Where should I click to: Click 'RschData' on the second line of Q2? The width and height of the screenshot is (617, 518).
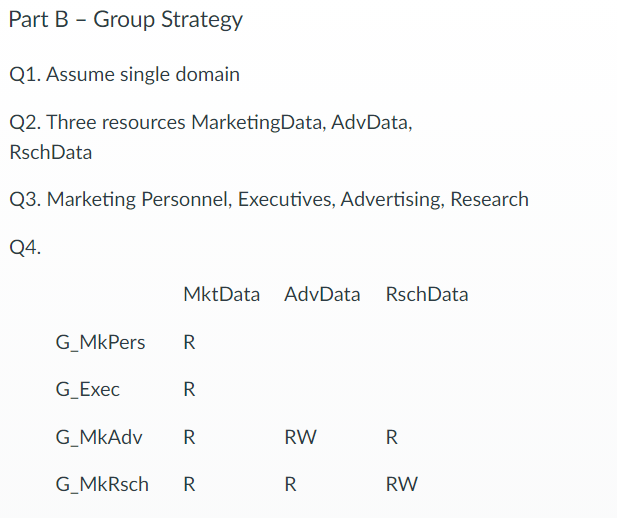tap(50, 152)
